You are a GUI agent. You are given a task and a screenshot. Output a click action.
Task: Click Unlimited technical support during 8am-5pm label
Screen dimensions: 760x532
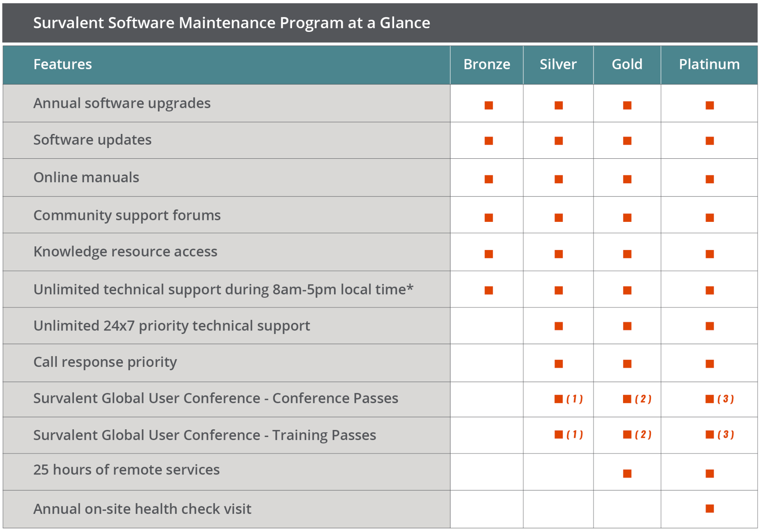pos(223,290)
